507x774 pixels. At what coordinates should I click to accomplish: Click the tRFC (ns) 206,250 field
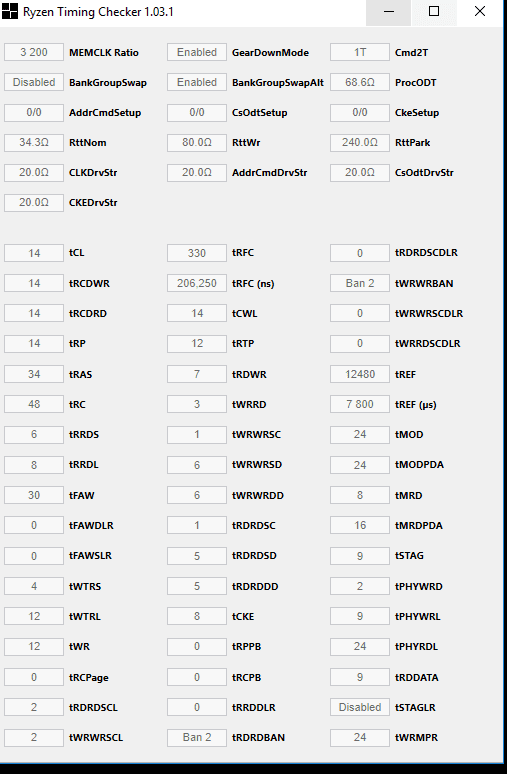click(197, 283)
